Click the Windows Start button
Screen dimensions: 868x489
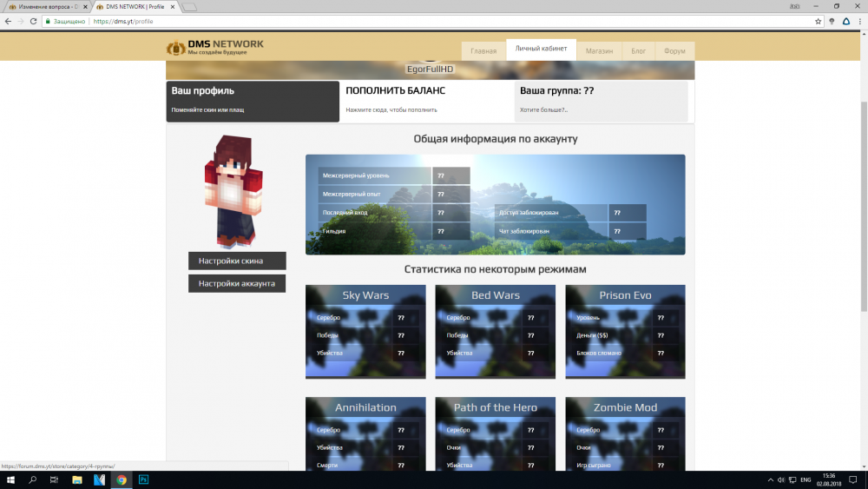[x=10, y=479]
